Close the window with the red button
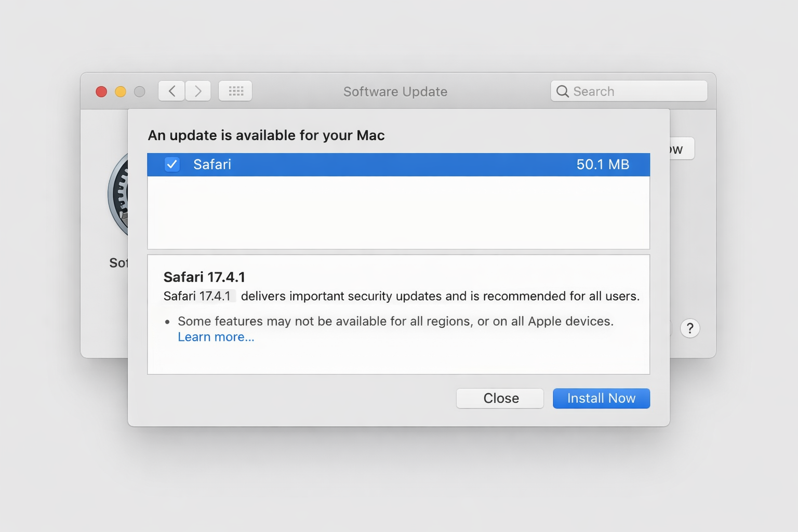 pos(101,92)
